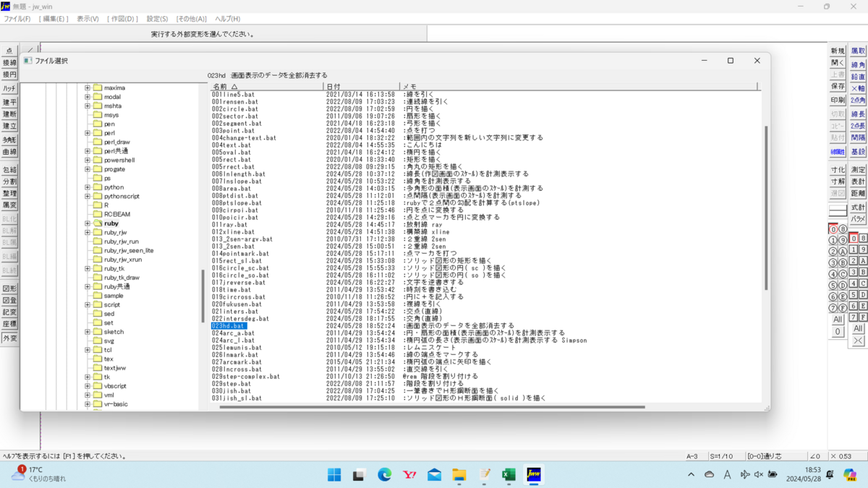Screen dimensions: 868x488
Task: Toggle layer 0 in the layer panel
Action: tap(853, 239)
